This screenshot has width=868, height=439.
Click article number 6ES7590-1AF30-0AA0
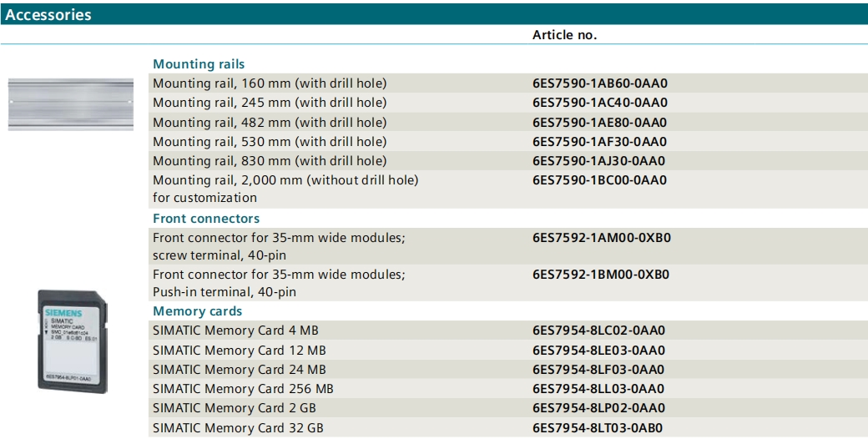tap(599, 142)
